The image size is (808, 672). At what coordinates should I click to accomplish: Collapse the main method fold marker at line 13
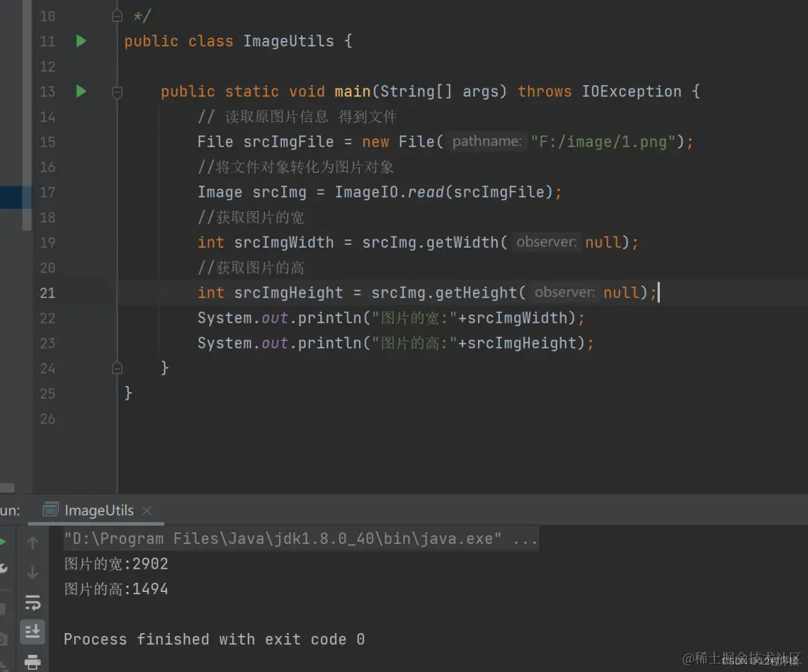[117, 92]
